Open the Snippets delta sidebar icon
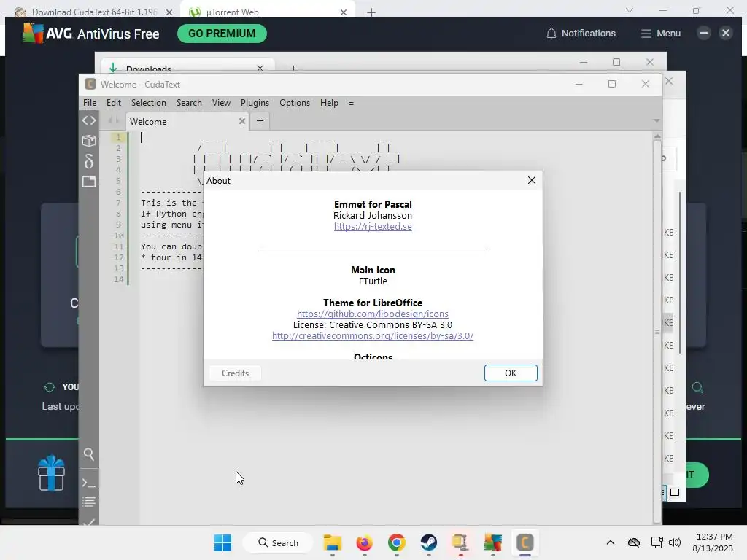 tap(88, 161)
